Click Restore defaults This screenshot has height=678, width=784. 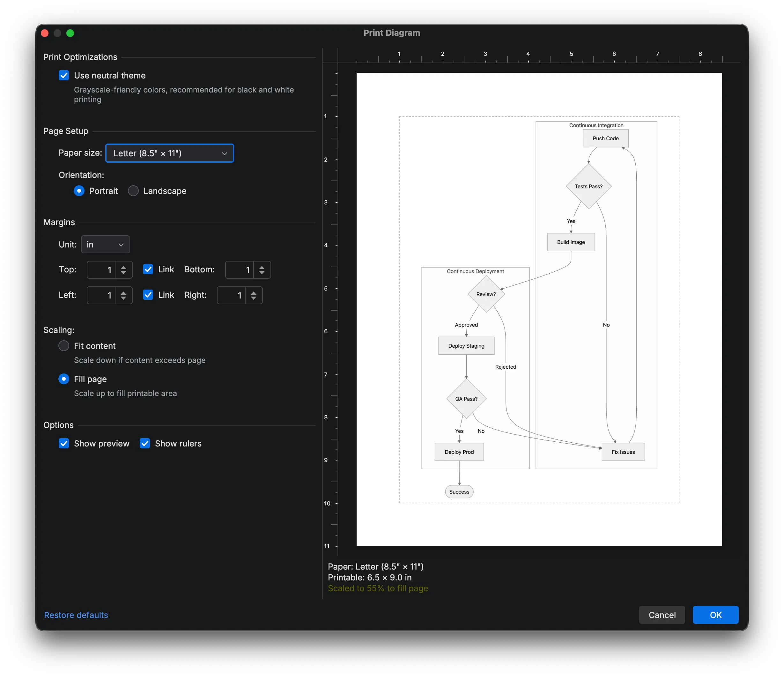click(x=76, y=615)
